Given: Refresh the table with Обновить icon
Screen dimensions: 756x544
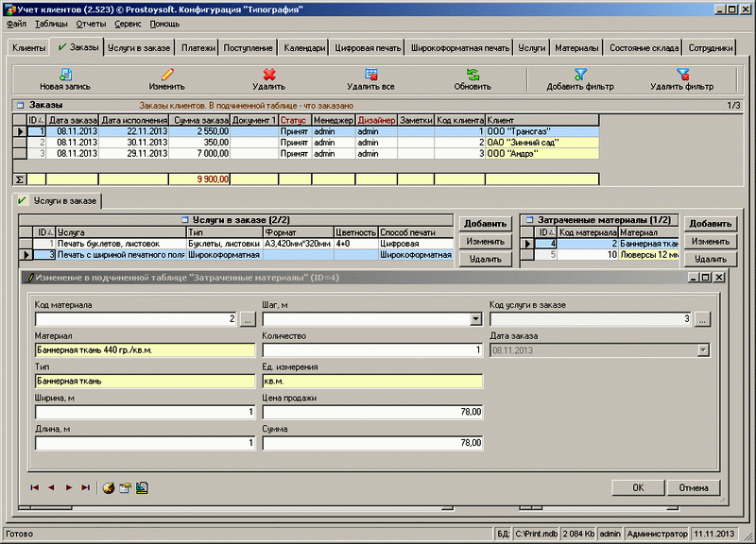Looking at the screenshot, I should tap(472, 74).
